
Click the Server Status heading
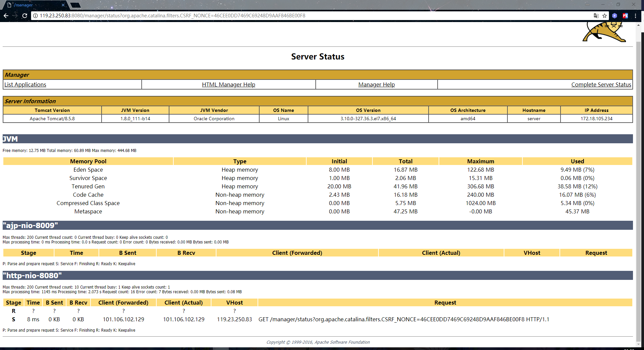[318, 57]
